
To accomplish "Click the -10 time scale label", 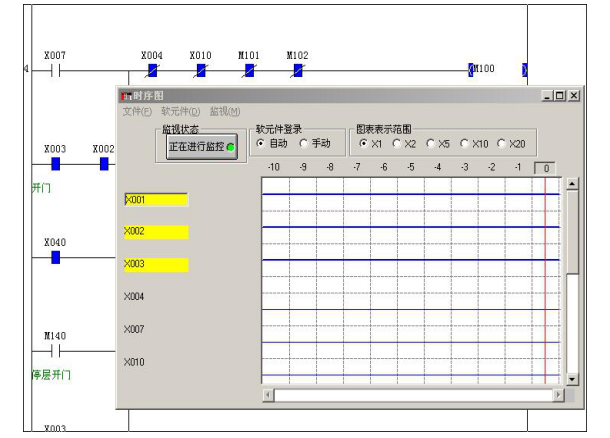I will coord(273,167).
